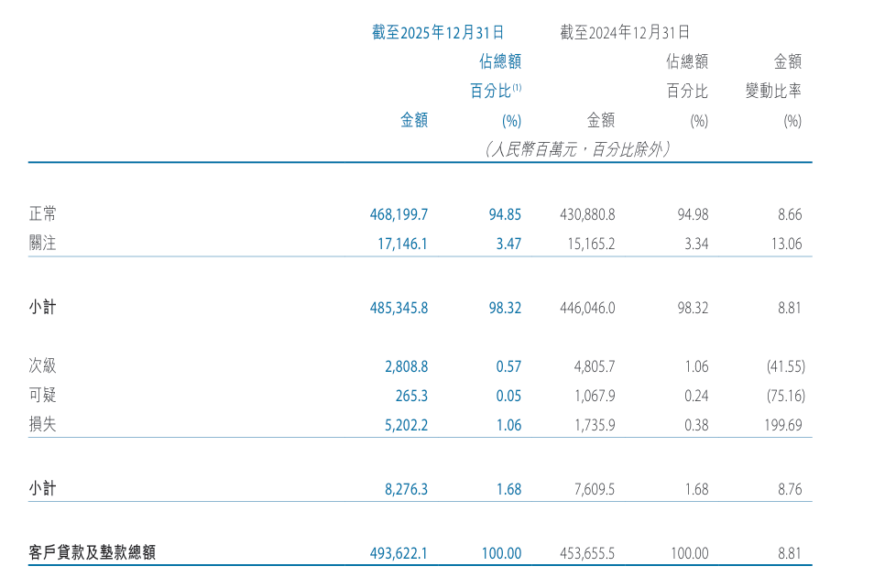The width and height of the screenshot is (874, 588).
Task: Select the total value 453,655.5
Action: 587,553
